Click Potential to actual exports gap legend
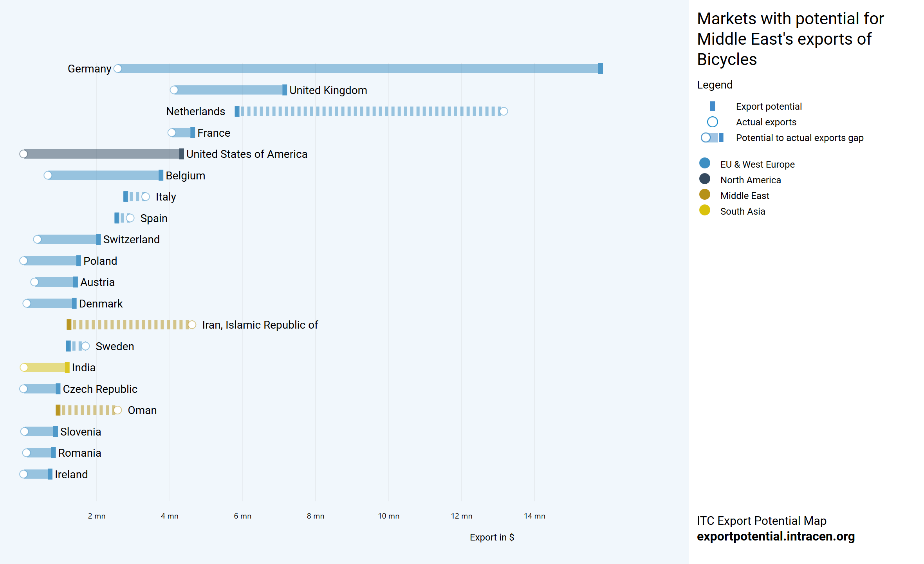 [x=713, y=137]
